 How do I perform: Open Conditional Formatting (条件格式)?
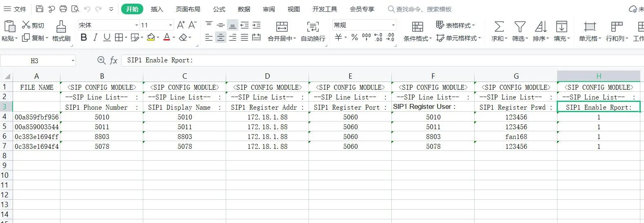[x=417, y=31]
